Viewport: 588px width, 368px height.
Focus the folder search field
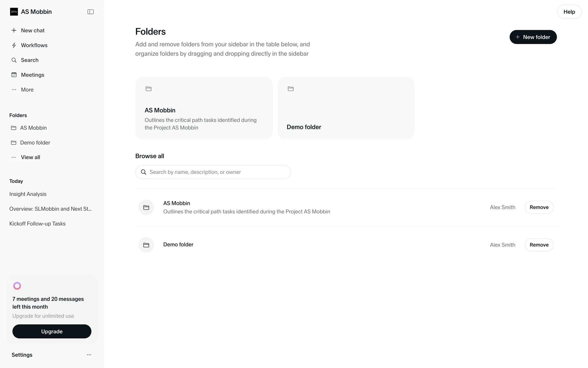[x=213, y=172]
